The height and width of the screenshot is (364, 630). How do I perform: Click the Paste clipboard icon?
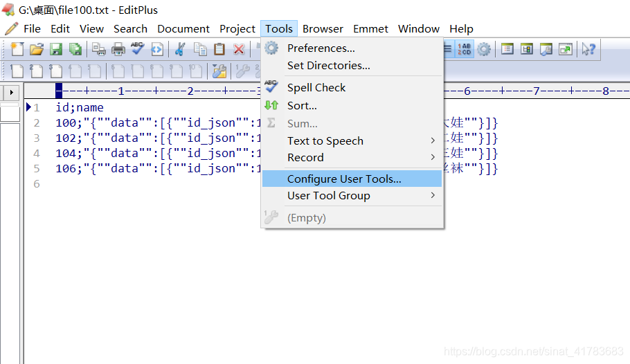click(x=219, y=49)
